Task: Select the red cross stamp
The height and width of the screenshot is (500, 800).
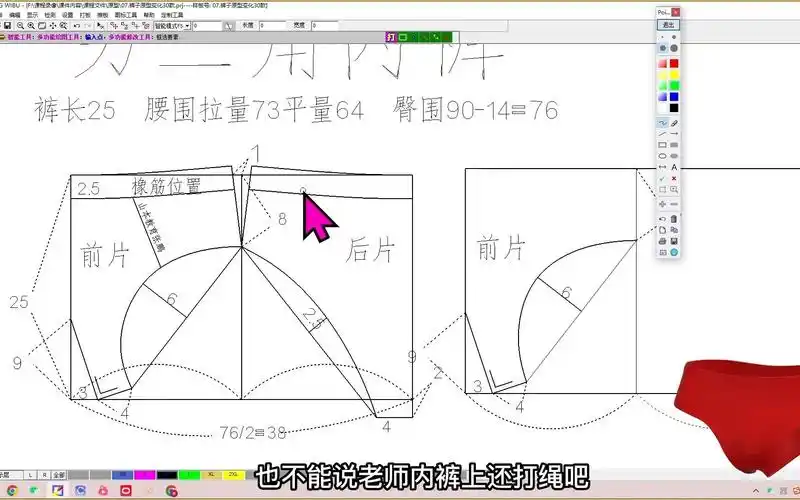Action: click(674, 178)
